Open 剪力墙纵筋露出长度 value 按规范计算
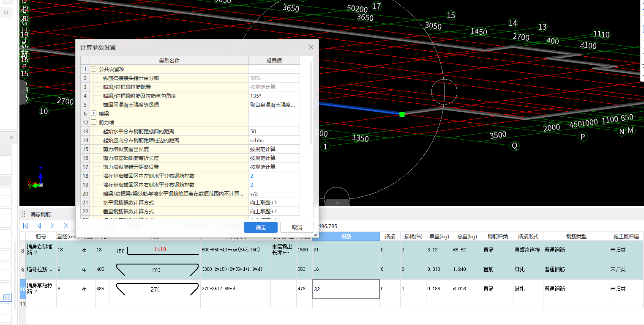This screenshot has height=325, width=644. click(274, 149)
